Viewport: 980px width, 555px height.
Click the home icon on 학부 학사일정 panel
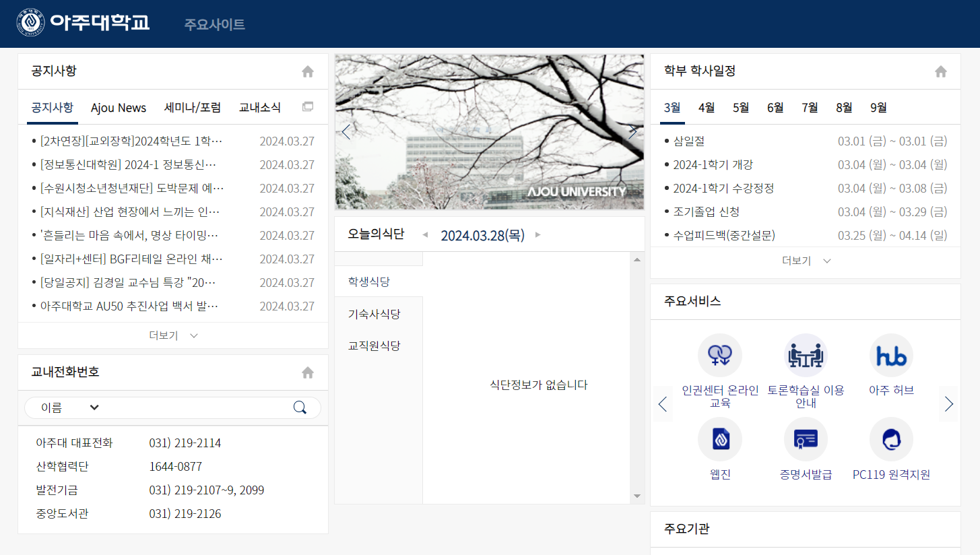tap(940, 71)
